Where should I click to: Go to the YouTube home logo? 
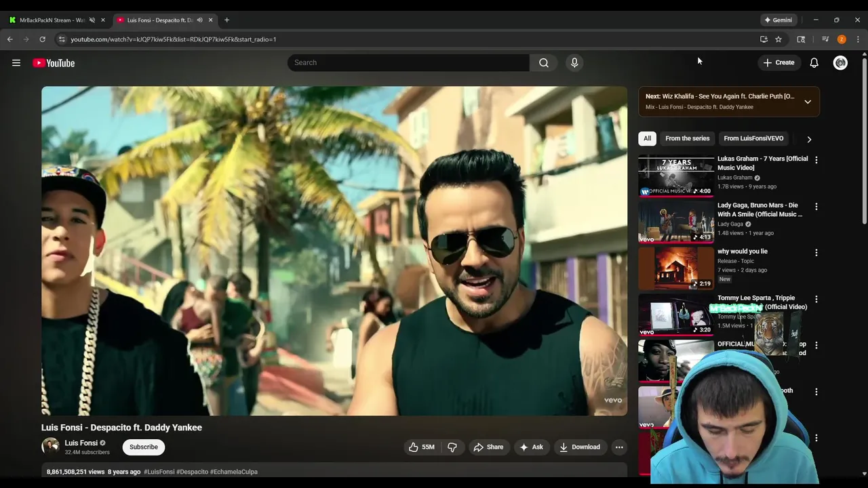tap(54, 63)
